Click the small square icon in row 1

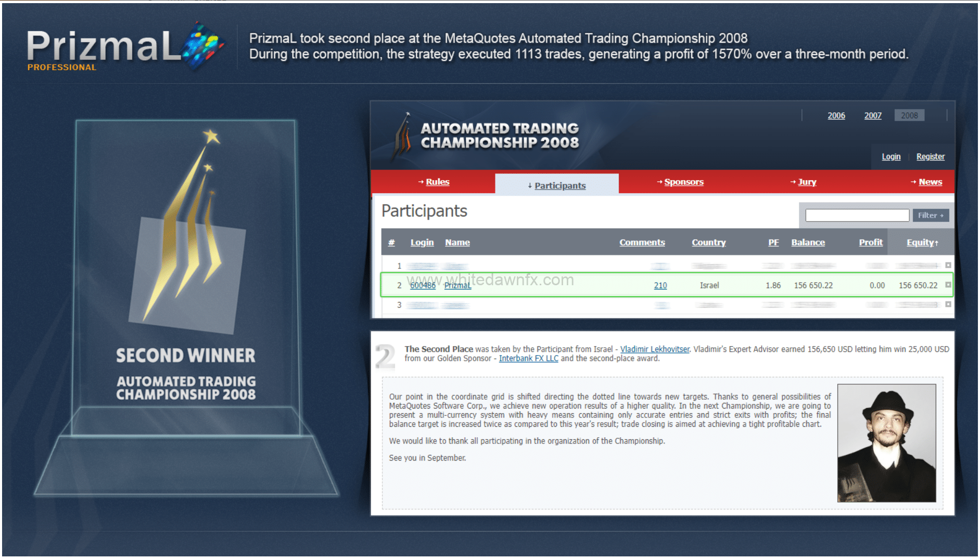(x=948, y=265)
